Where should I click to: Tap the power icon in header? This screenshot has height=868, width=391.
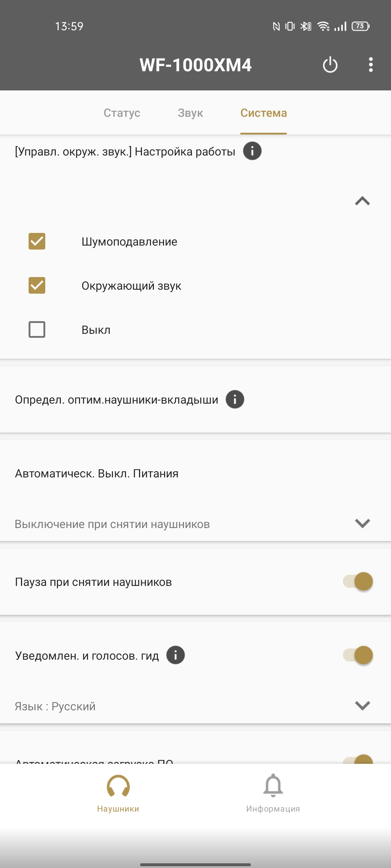click(330, 65)
